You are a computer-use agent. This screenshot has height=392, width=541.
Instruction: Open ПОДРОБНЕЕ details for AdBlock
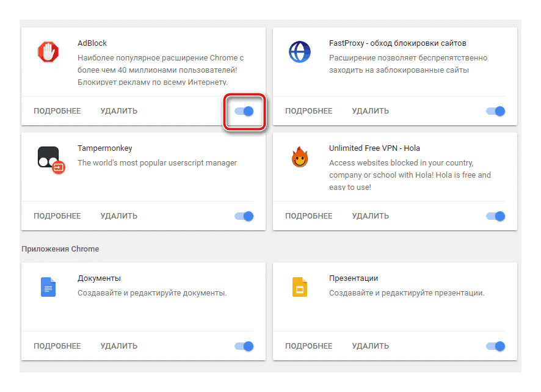pos(57,111)
